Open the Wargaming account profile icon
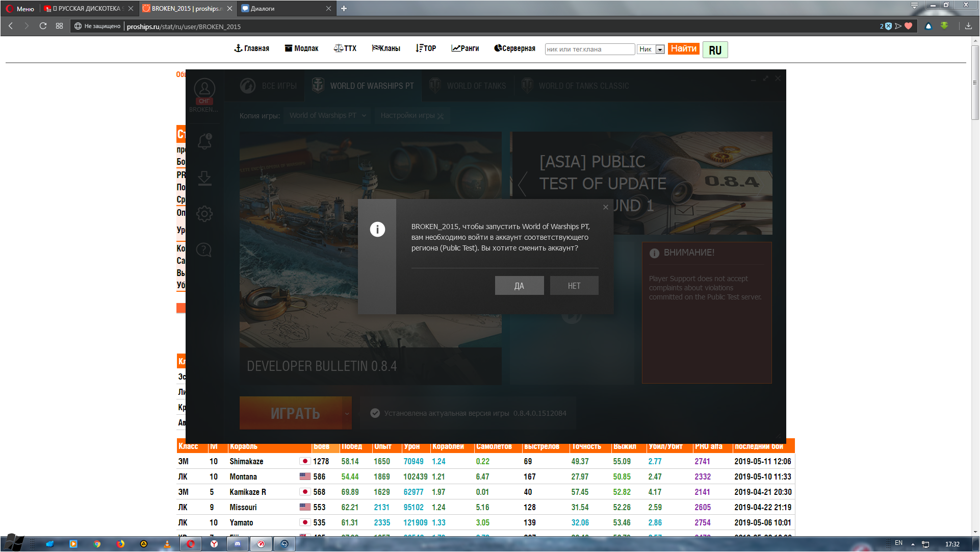Screen dimensions: 980x552 point(204,89)
